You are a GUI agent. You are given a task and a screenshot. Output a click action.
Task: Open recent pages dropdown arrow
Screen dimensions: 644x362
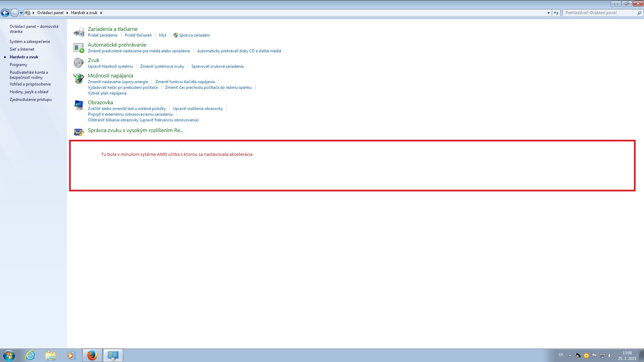click(x=21, y=13)
